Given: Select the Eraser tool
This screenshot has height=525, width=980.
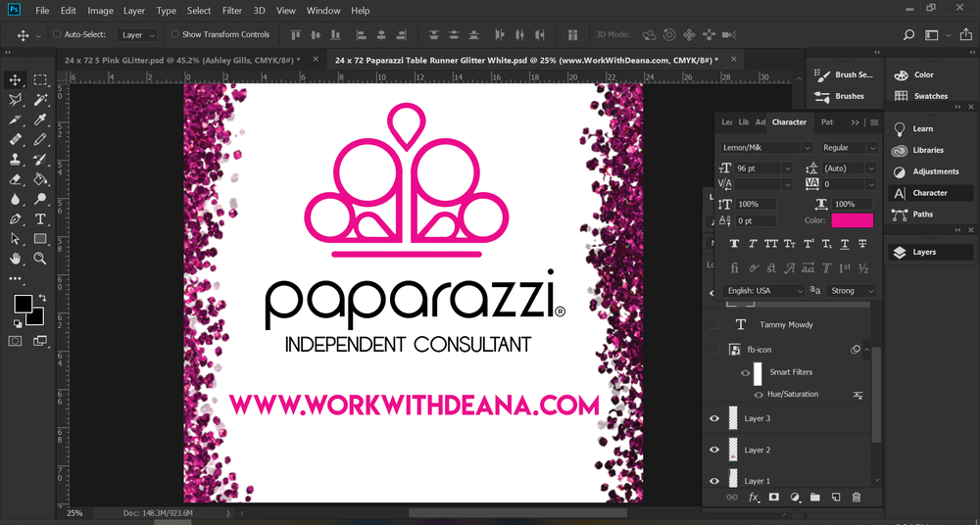Looking at the screenshot, I should coord(15,179).
